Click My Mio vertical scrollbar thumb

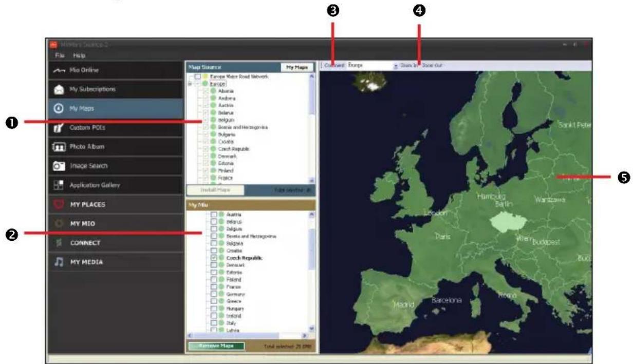[x=311, y=249]
